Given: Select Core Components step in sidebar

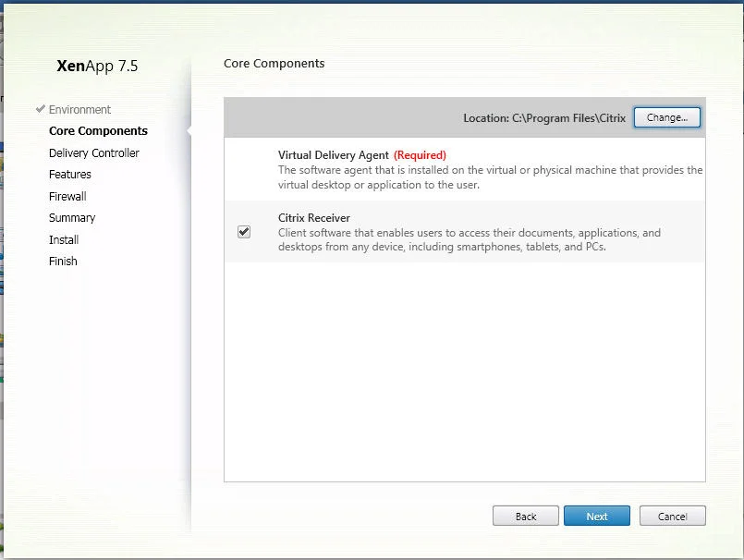Looking at the screenshot, I should pos(98,131).
